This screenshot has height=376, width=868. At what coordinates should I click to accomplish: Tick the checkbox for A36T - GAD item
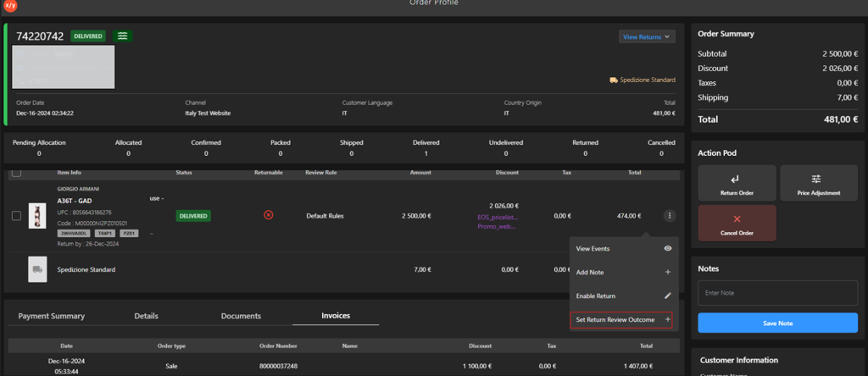(17, 216)
